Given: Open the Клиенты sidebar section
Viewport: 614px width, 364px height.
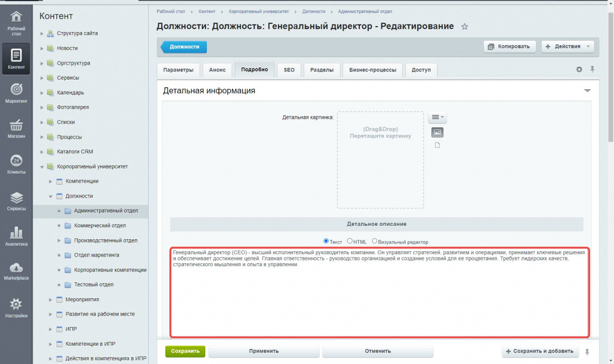Looking at the screenshot, I should [16, 164].
